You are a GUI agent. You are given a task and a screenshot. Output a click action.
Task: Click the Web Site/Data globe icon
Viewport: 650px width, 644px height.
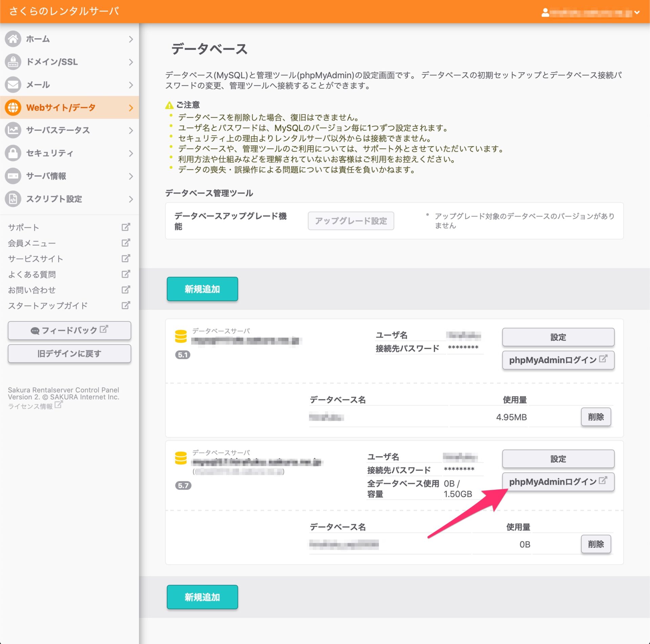[13, 107]
